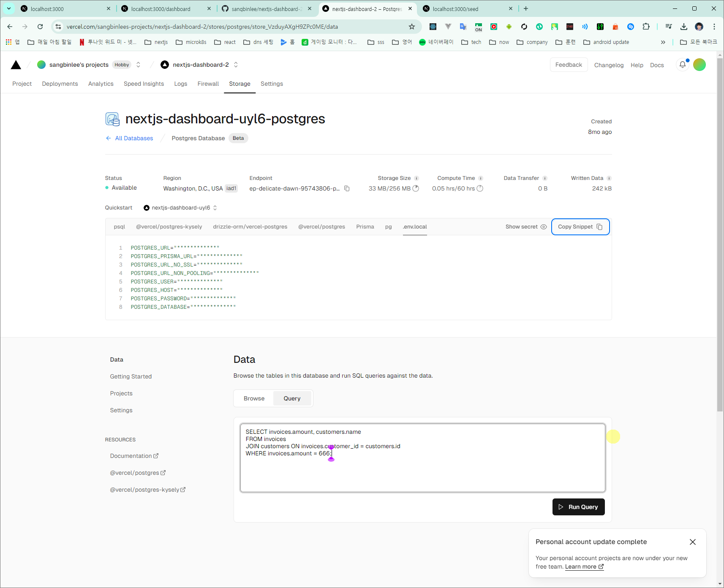Open the Docs link in header
Image resolution: width=724 pixels, height=588 pixels.
657,65
